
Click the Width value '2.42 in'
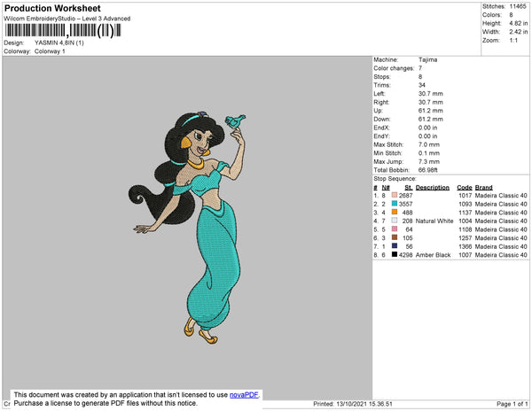tap(519, 32)
